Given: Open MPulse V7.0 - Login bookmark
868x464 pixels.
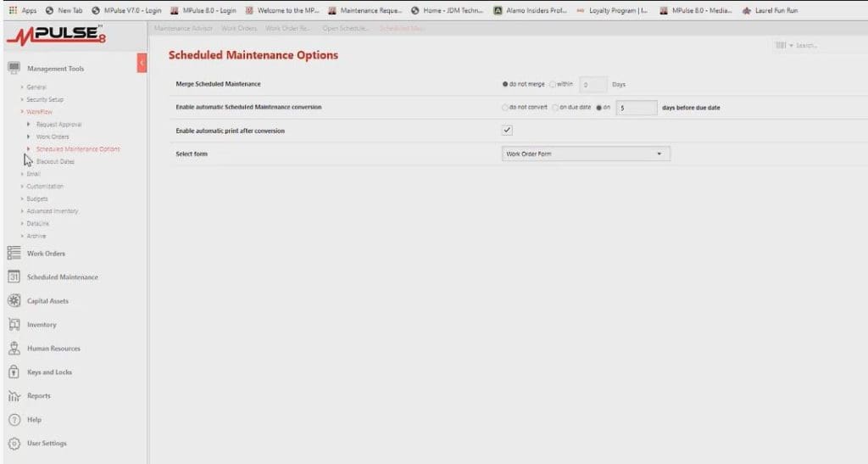Looking at the screenshot, I should (127, 10).
